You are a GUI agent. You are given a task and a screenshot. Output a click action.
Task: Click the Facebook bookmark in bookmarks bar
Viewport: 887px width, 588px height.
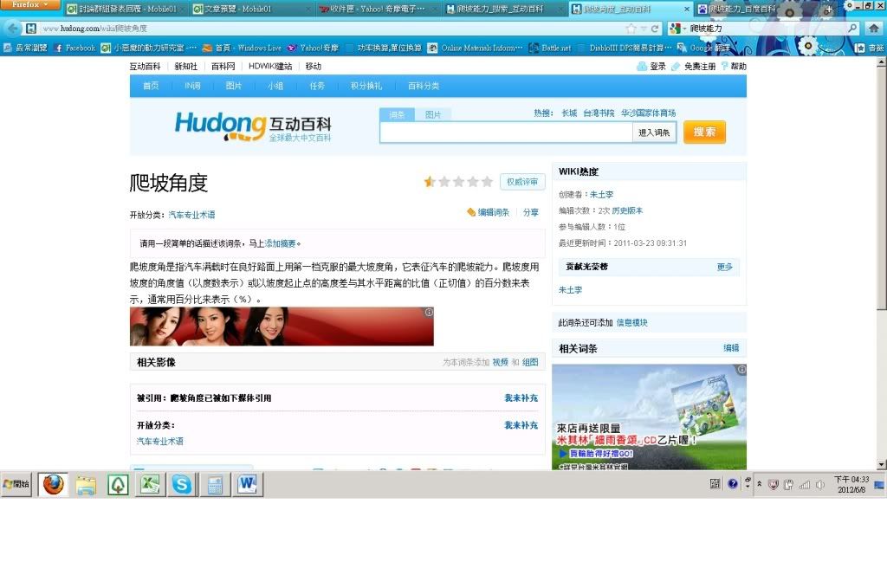tap(74, 48)
